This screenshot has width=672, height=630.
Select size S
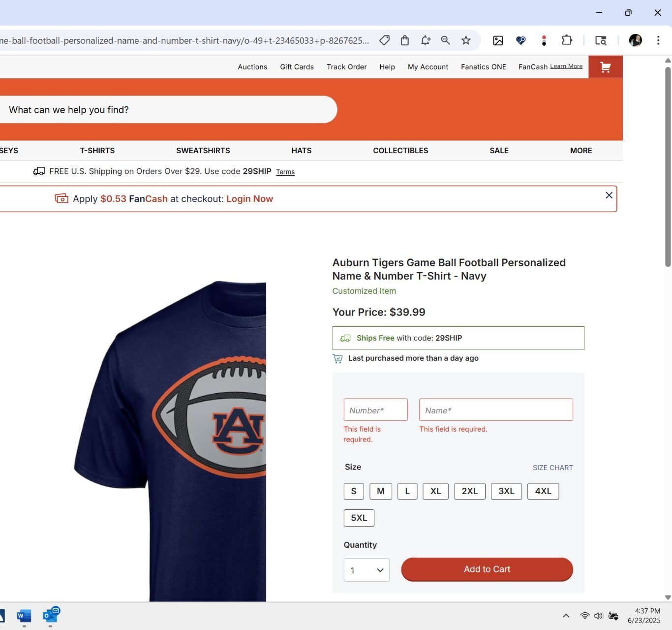(x=354, y=491)
